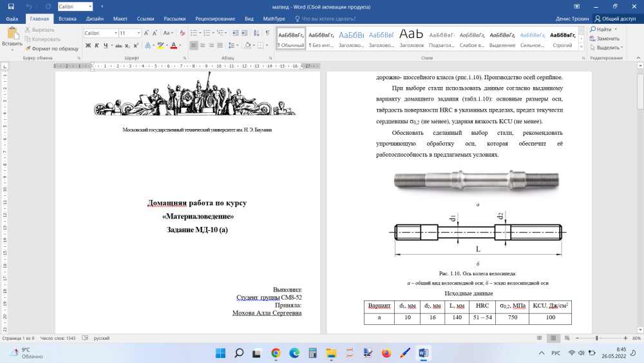Center-align the paragraph text
644x363 pixels.
coord(204,45)
